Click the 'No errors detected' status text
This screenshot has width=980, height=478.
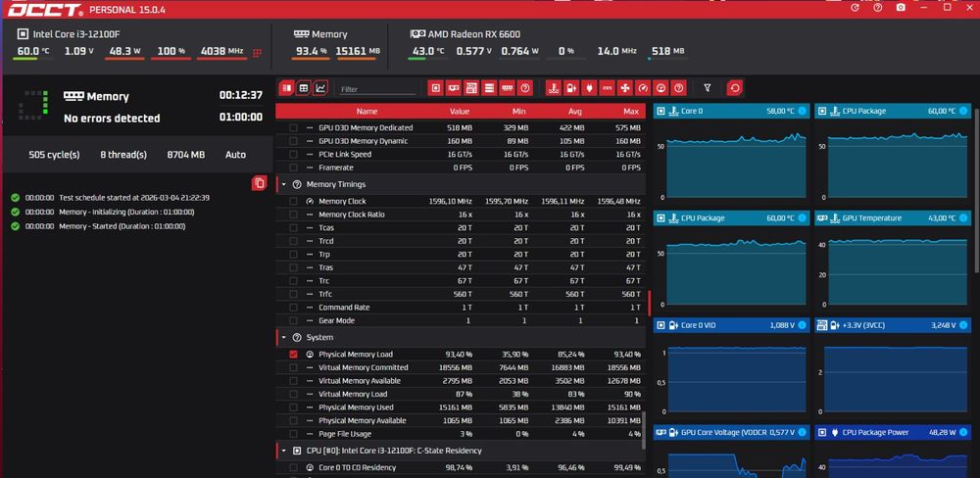tap(112, 119)
